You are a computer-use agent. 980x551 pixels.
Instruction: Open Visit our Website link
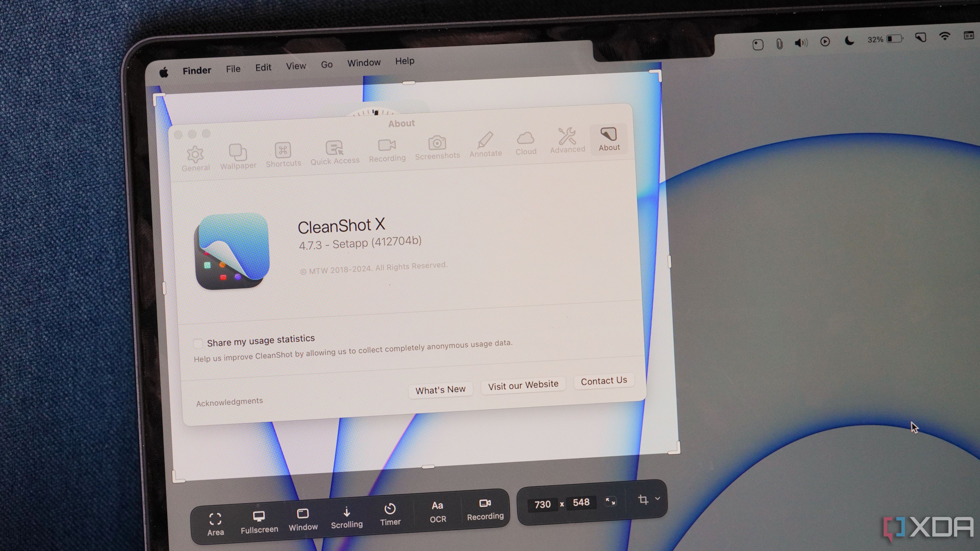click(523, 385)
